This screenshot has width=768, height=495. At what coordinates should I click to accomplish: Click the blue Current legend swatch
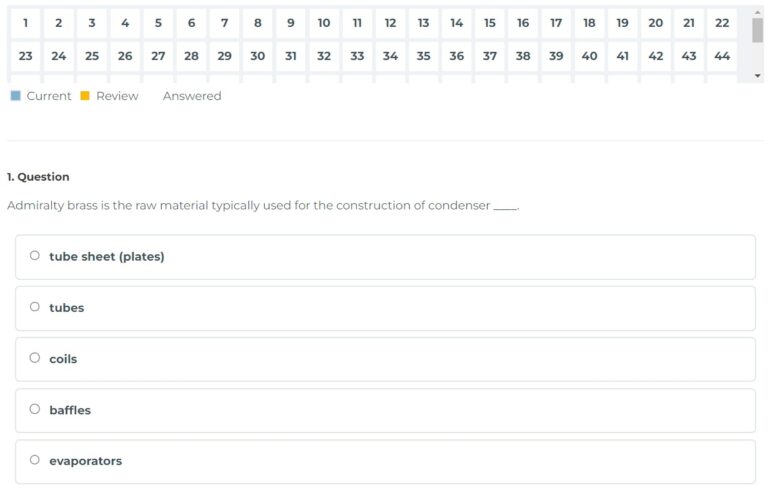16,96
